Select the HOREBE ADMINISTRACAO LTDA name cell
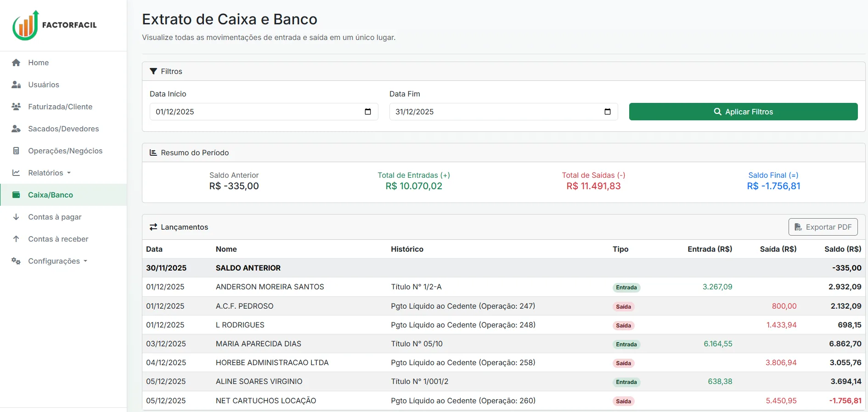This screenshot has height=412, width=868. pyautogui.click(x=272, y=362)
